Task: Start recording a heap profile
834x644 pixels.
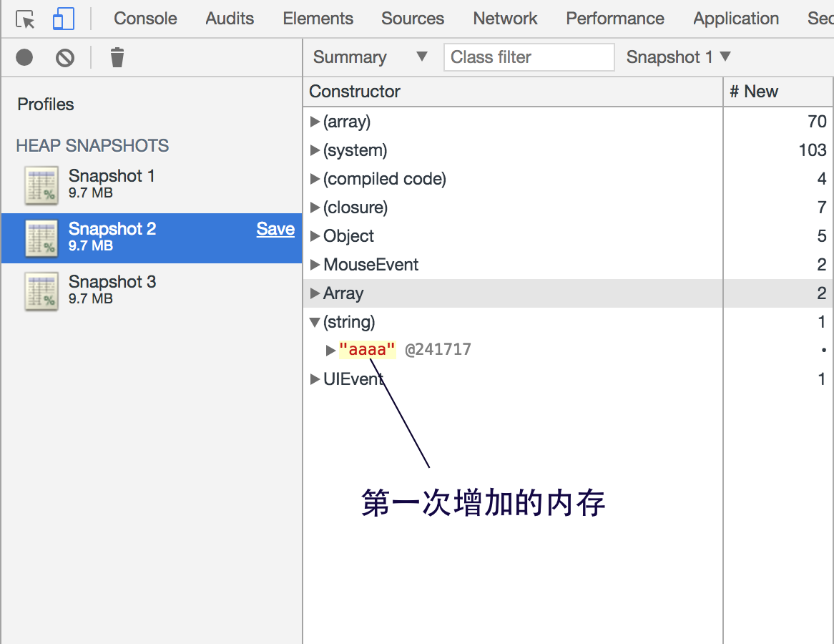Action: click(x=24, y=57)
